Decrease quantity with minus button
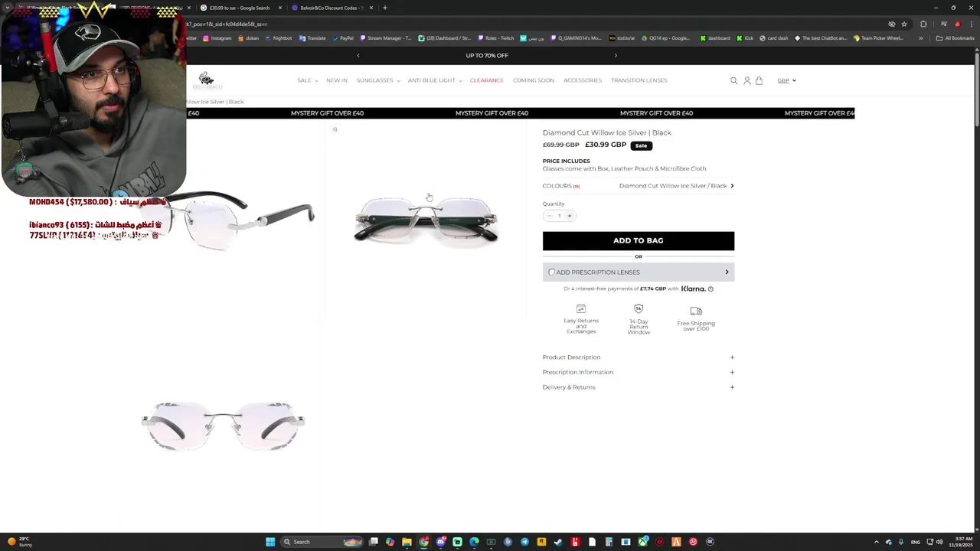The height and width of the screenshot is (551, 980). click(x=549, y=216)
